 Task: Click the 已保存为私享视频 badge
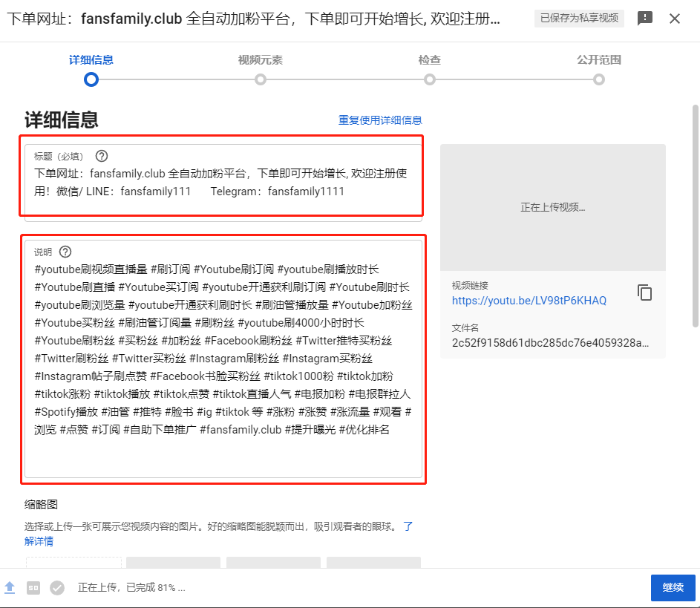click(579, 19)
